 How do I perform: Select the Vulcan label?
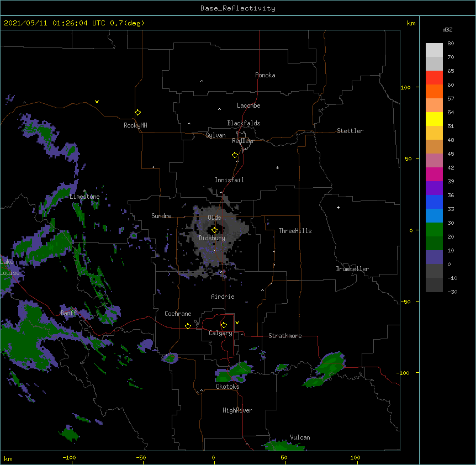tap(300, 437)
